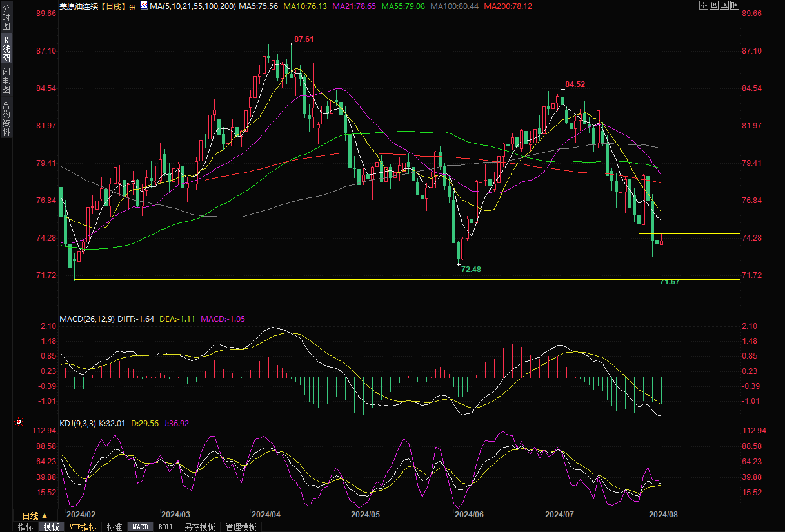This screenshot has height=532, width=785.
Task: Click the red sun icon near KDJ
Action: click(18, 422)
